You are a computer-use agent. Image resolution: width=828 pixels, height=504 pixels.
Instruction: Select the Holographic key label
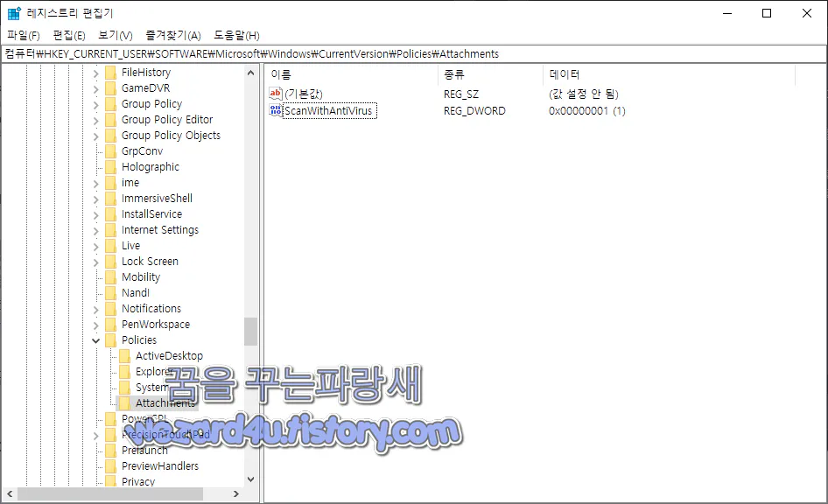pyautogui.click(x=151, y=167)
